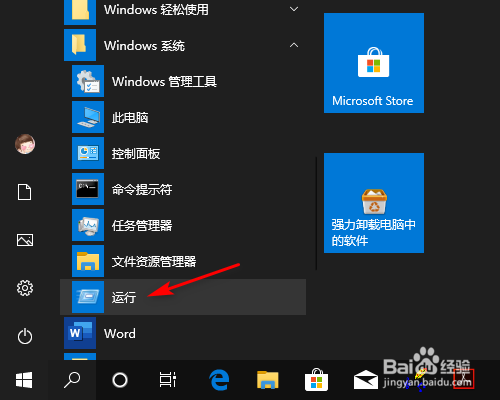Open Mail app from taskbar
Image resolution: width=500 pixels, height=400 pixels.
coord(366,380)
